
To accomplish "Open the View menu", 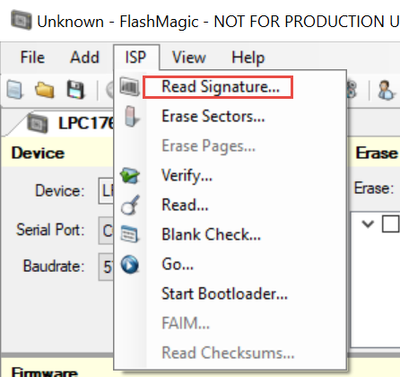I will [x=189, y=57].
